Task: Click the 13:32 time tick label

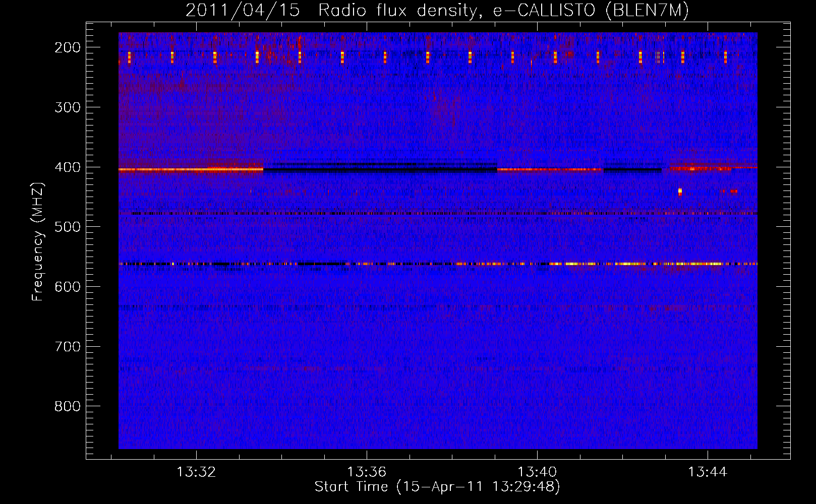Action: pos(196,472)
